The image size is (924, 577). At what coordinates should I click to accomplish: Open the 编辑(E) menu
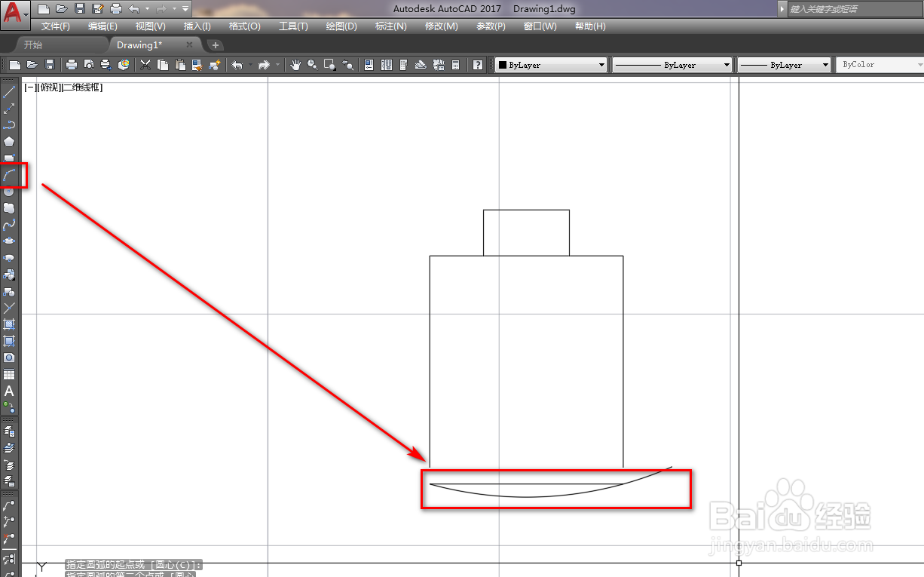(102, 26)
